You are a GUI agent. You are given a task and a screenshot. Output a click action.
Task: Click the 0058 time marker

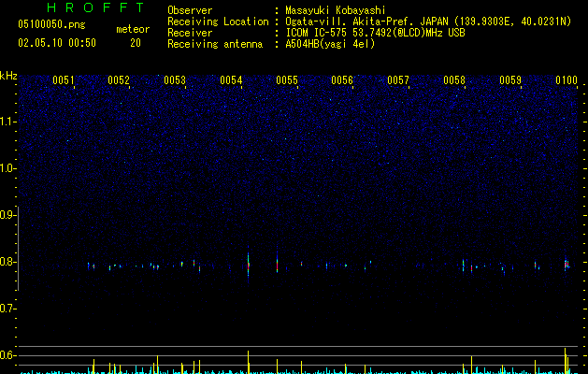pos(454,80)
